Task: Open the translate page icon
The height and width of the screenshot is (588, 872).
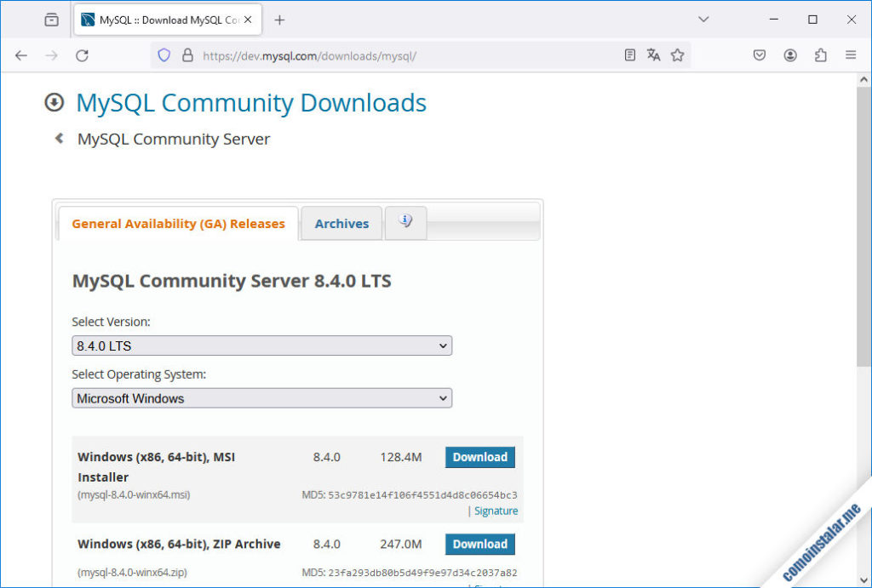Action: click(653, 54)
